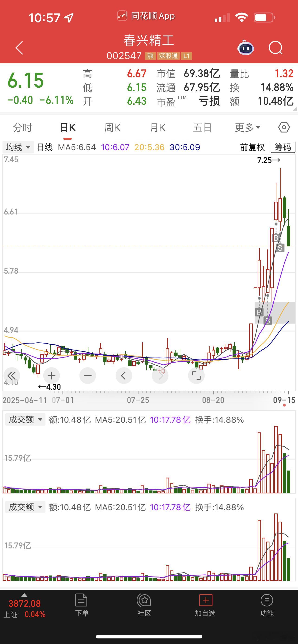Tap the 7.25 high price label
Viewport: 298px width, 644px height.
pos(269,160)
